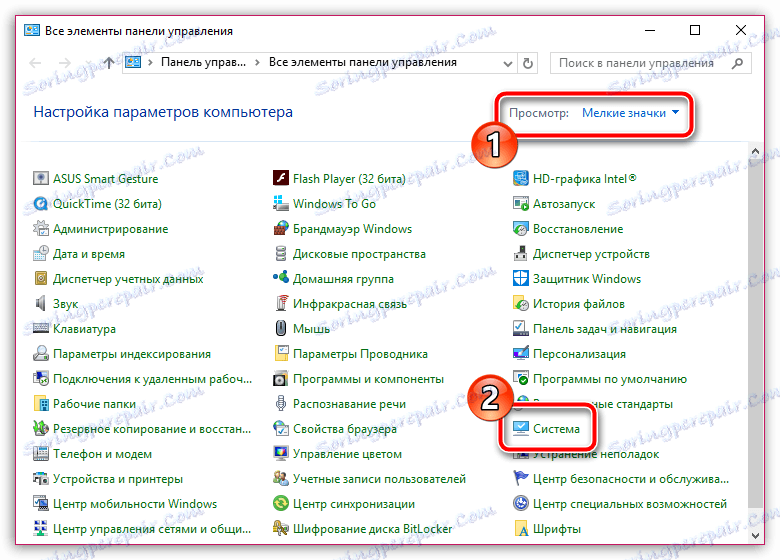Screen dimensions: 780x560
Task: Open the Брандмауэр Windows icon
Action: pos(281,229)
